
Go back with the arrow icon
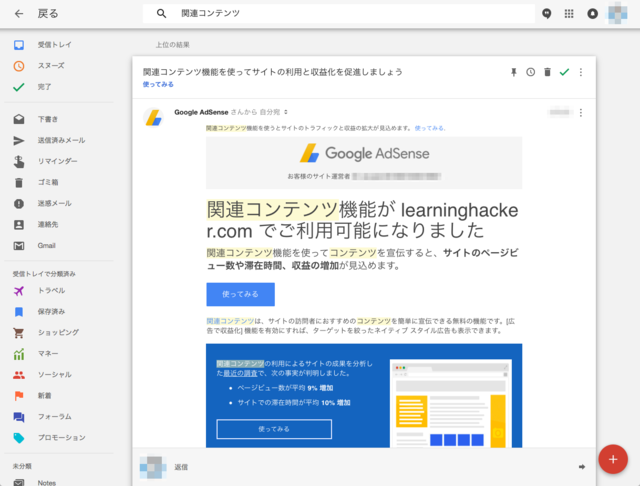[19, 14]
